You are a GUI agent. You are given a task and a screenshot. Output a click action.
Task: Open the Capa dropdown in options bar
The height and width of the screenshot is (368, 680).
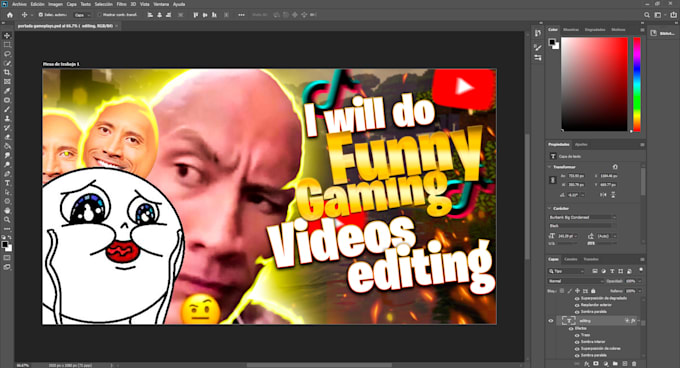point(82,15)
